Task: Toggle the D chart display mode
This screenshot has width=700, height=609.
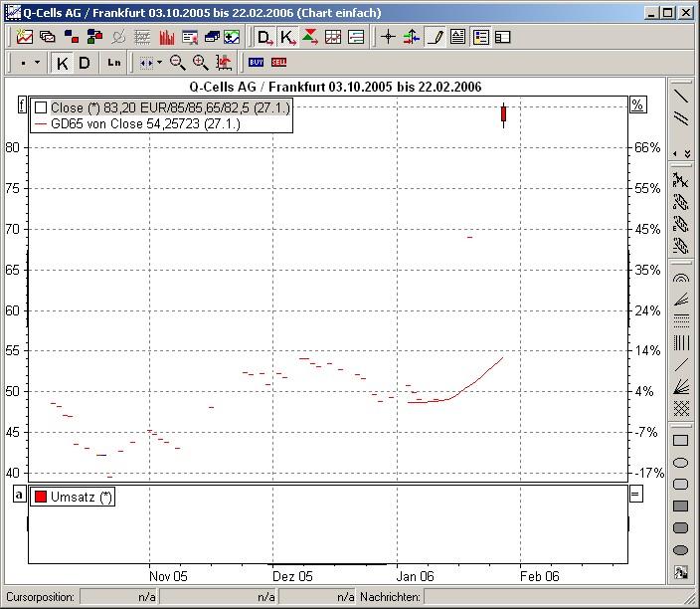Action: pos(85,63)
